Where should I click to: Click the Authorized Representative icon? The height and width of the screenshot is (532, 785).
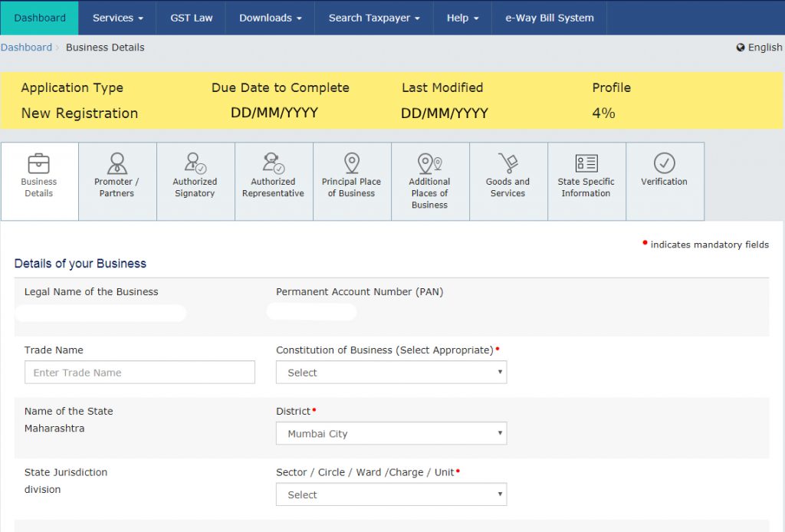coord(274,163)
